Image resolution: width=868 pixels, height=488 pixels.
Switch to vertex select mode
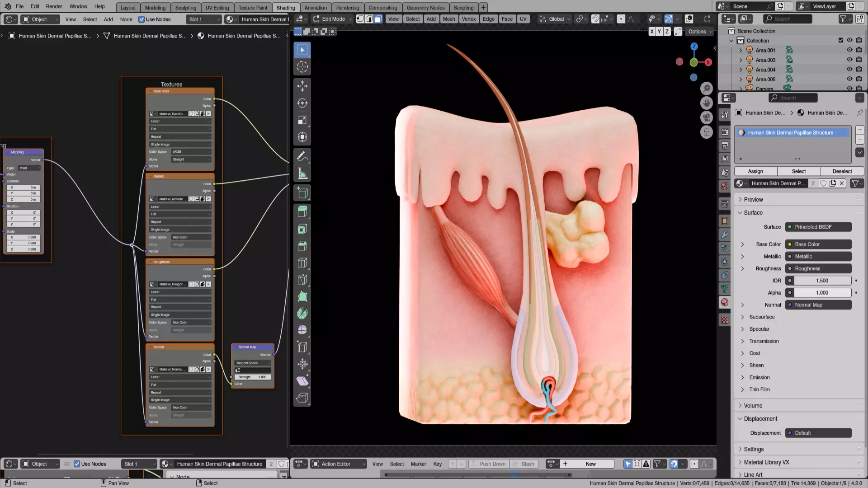pyautogui.click(x=360, y=19)
